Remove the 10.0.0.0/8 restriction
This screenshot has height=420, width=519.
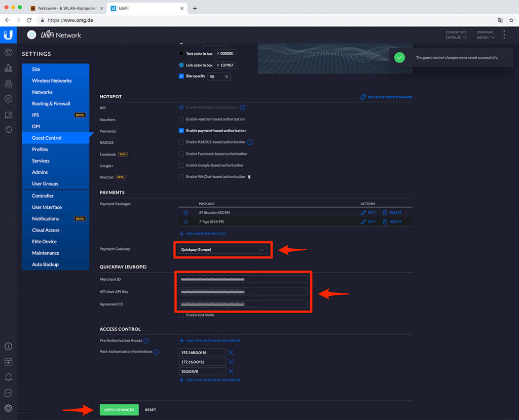pos(231,371)
